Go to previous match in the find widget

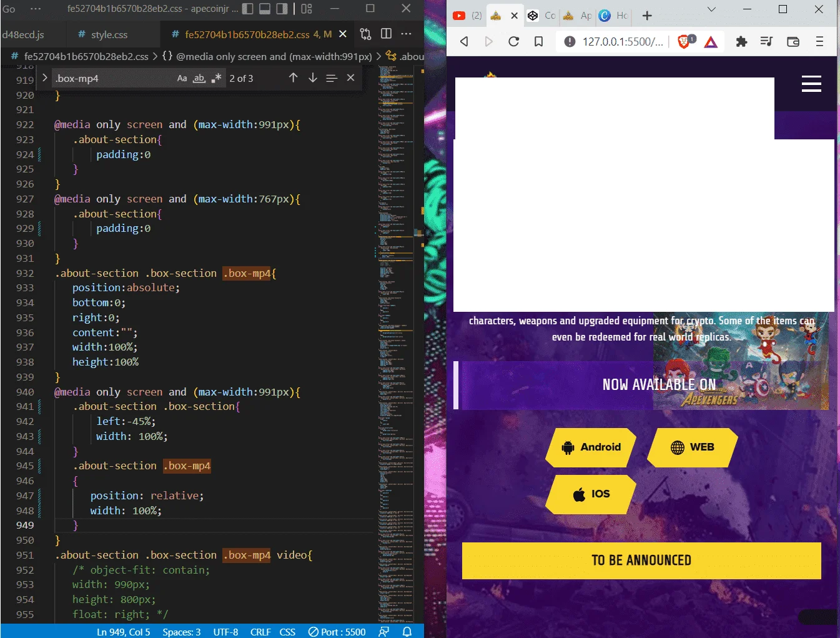294,77
